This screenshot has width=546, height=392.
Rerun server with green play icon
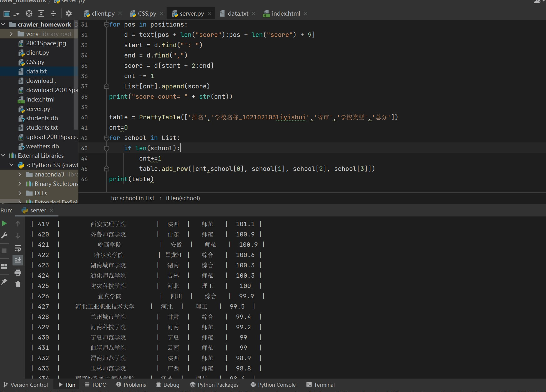point(4,223)
